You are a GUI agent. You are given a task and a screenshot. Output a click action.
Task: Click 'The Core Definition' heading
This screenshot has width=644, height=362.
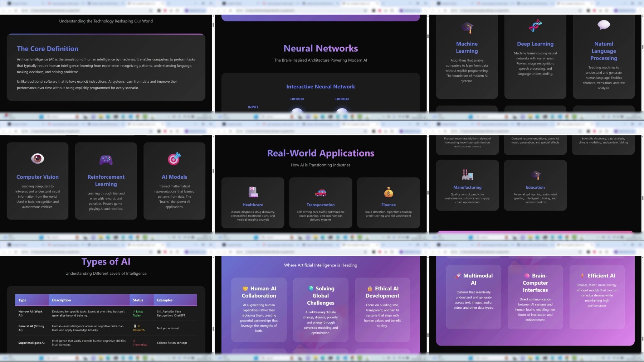tap(48, 49)
